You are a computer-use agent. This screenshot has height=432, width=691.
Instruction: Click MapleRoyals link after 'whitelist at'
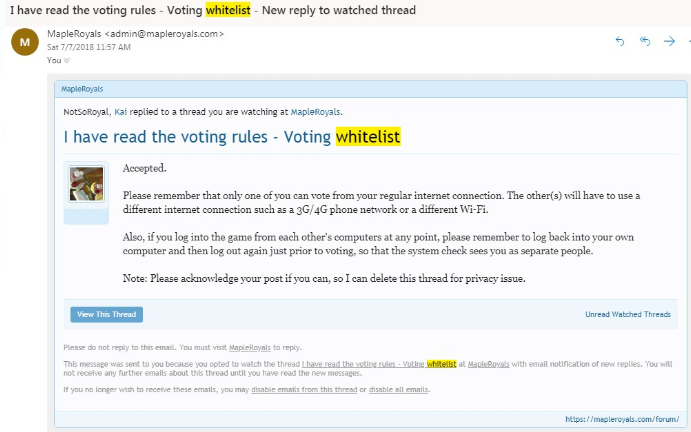[488, 364]
